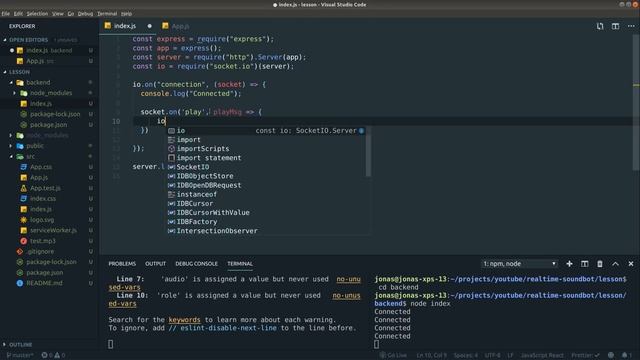The height and width of the screenshot is (360, 640).
Task: Open the View menu
Action: (x=58, y=14)
